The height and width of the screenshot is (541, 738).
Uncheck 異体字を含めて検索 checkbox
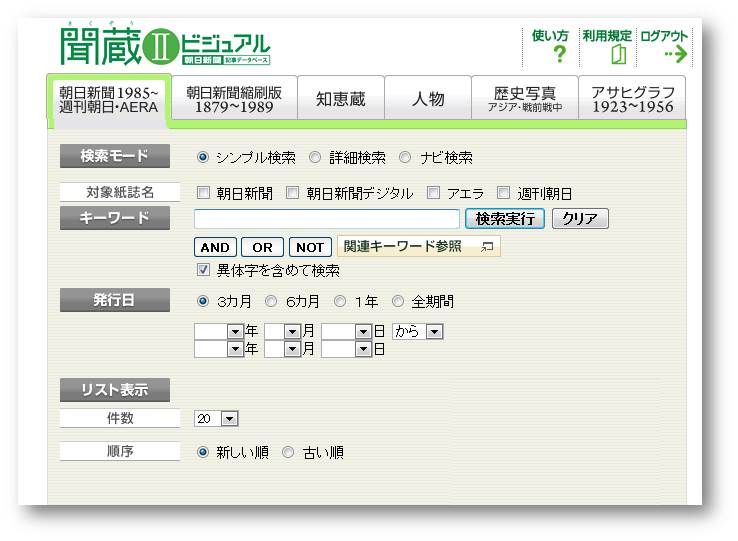point(203,270)
